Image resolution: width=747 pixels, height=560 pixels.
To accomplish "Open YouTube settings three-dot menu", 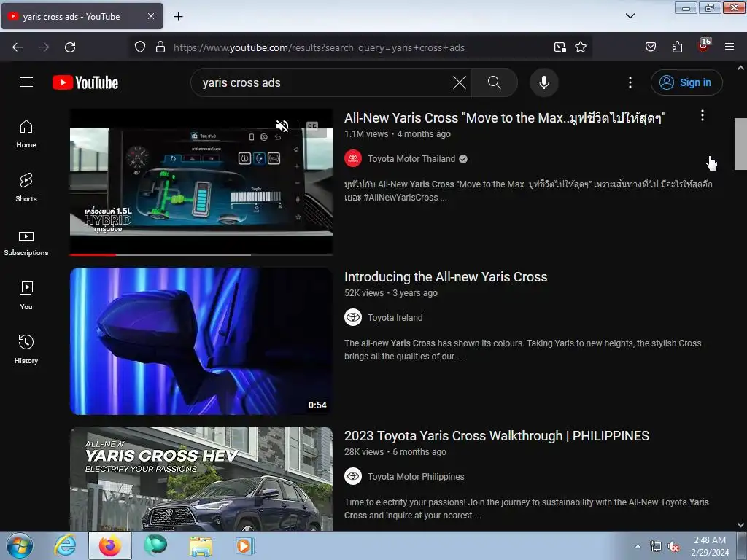I will click(x=630, y=82).
